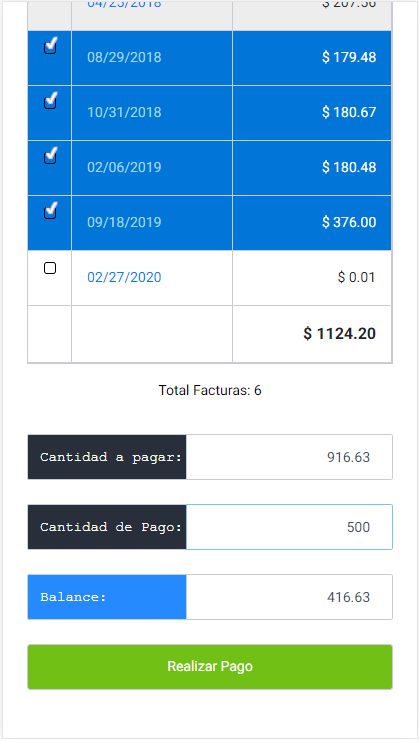Viewport: 419px width, 742px height.
Task: Uncheck the 10/31/2018 invoice checkbox
Action: tap(50, 102)
